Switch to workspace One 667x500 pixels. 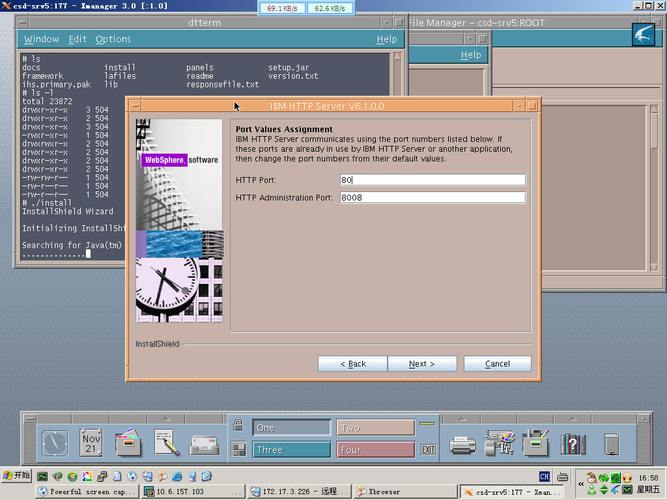tap(291, 427)
